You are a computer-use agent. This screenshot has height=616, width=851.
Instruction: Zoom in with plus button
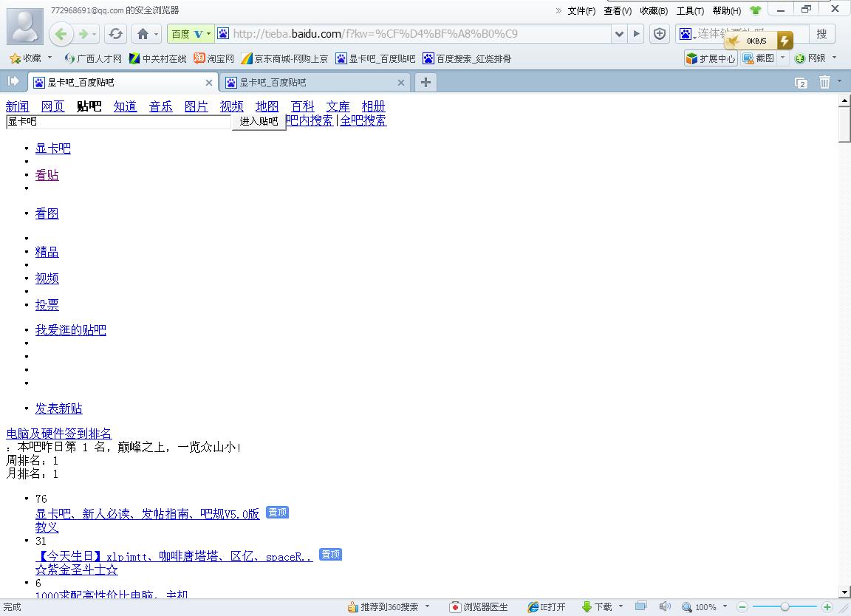[827, 607]
